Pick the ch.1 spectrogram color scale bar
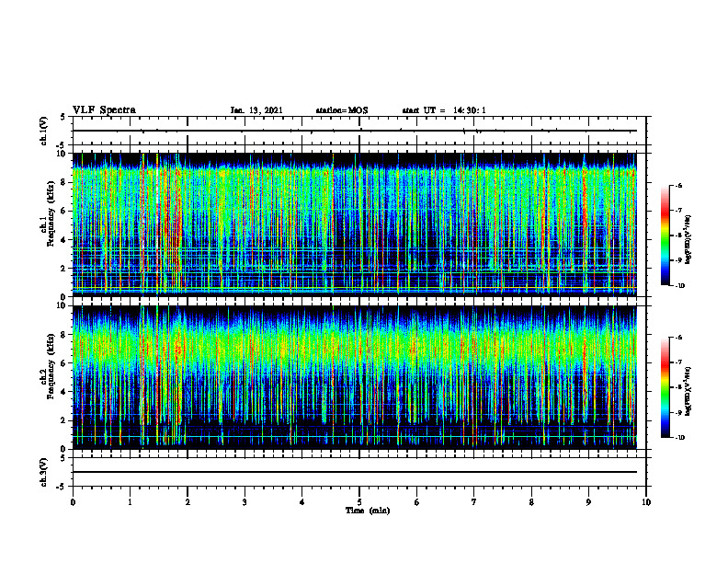Screen dimensions: 728x563 [x=665, y=236]
